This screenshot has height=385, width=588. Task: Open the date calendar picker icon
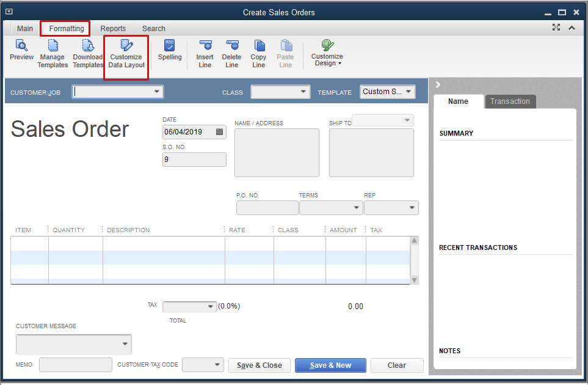(219, 132)
